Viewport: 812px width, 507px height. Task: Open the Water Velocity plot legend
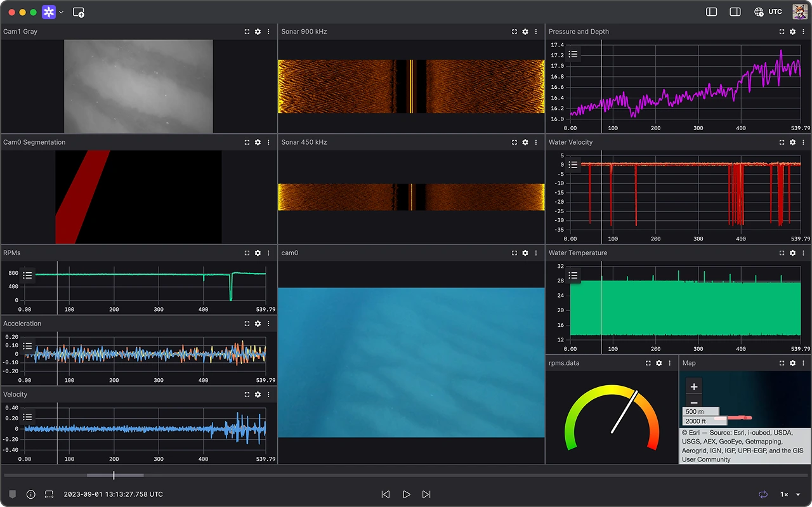click(573, 165)
